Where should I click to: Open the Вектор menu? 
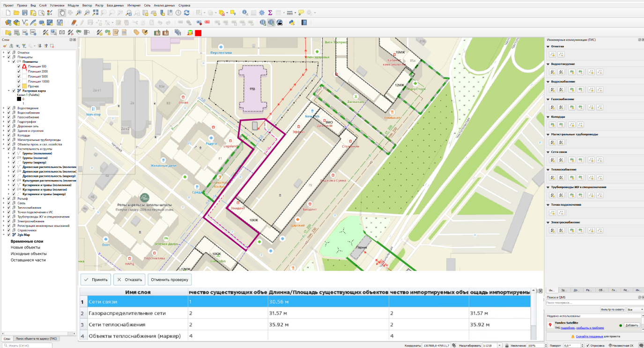[x=87, y=5]
